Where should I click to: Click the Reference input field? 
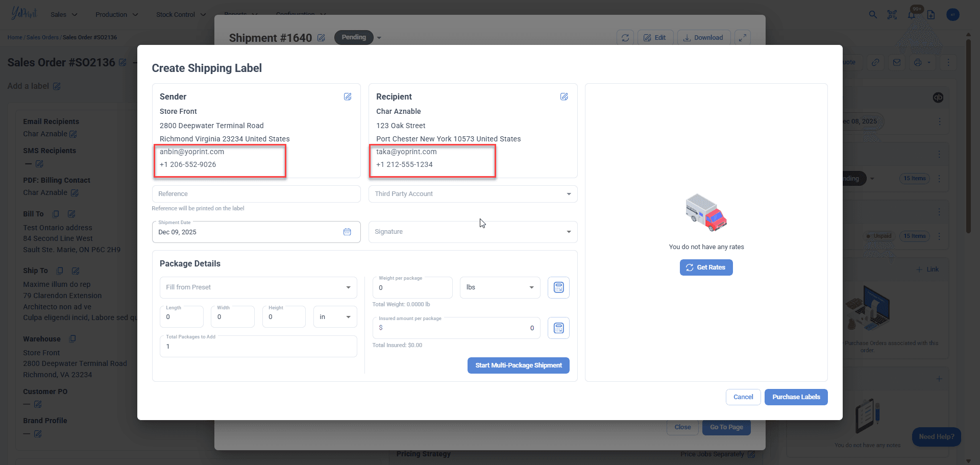256,194
